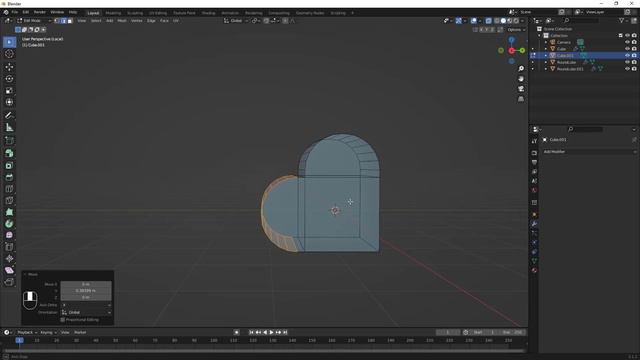Open the Mesh menu in viewport header

click(x=122, y=21)
